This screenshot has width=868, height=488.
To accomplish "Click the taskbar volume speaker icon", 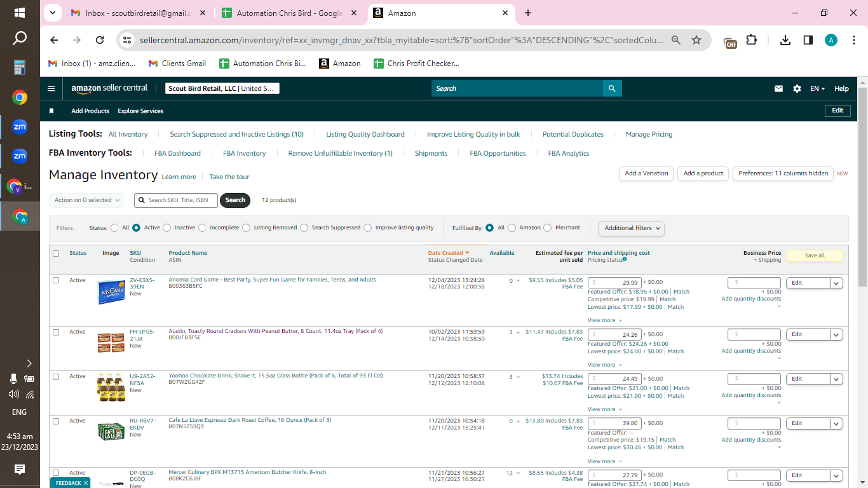I will 13,394.
